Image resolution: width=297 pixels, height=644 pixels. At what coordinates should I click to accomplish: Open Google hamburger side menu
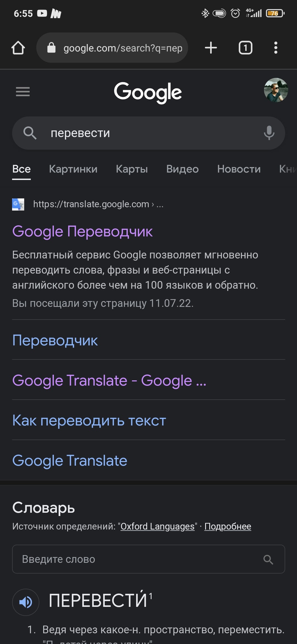(23, 92)
